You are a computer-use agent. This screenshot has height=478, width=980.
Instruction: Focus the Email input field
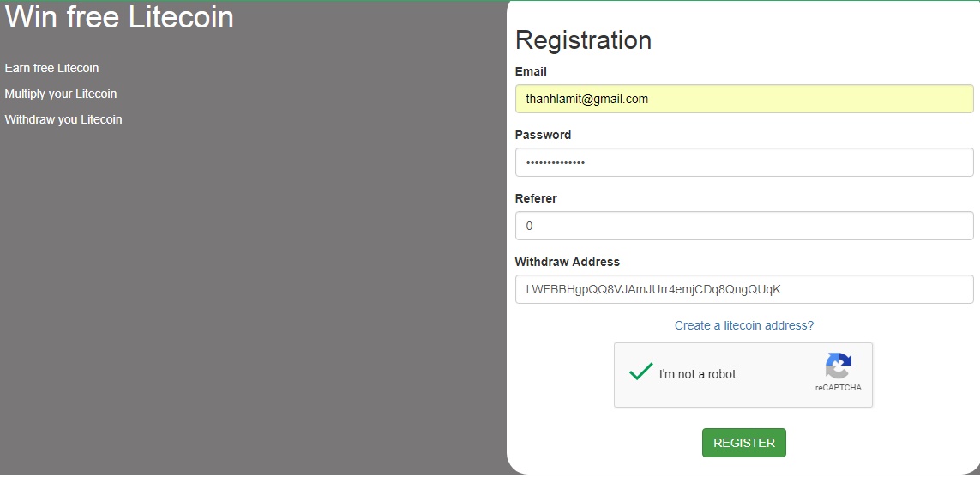(x=743, y=99)
